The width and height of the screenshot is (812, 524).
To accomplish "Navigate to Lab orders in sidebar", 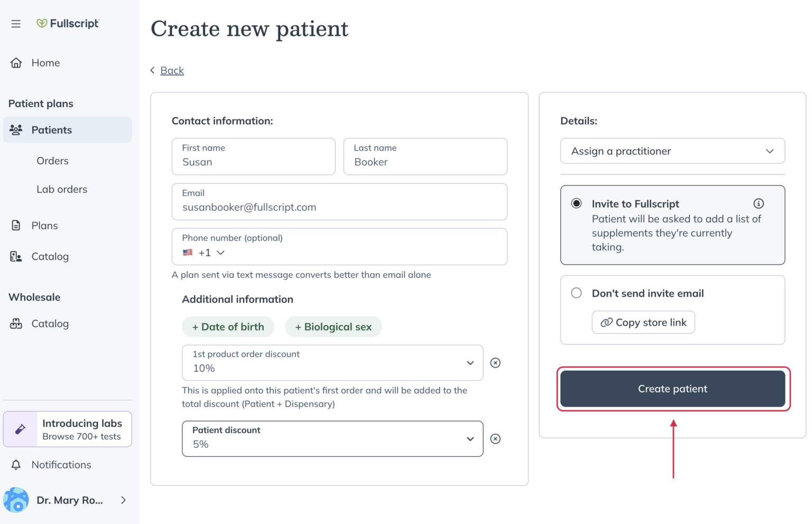I will point(62,189).
